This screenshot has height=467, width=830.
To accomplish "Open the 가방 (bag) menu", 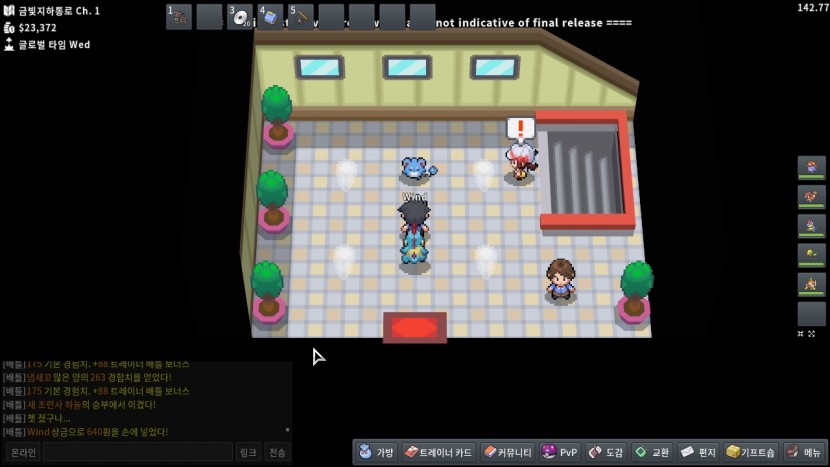I will (x=377, y=452).
